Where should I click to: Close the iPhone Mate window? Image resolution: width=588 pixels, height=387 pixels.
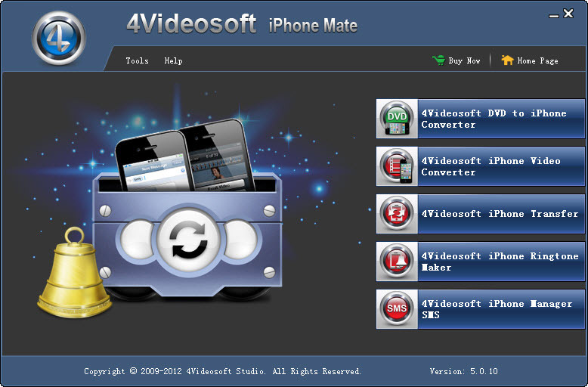coord(568,14)
